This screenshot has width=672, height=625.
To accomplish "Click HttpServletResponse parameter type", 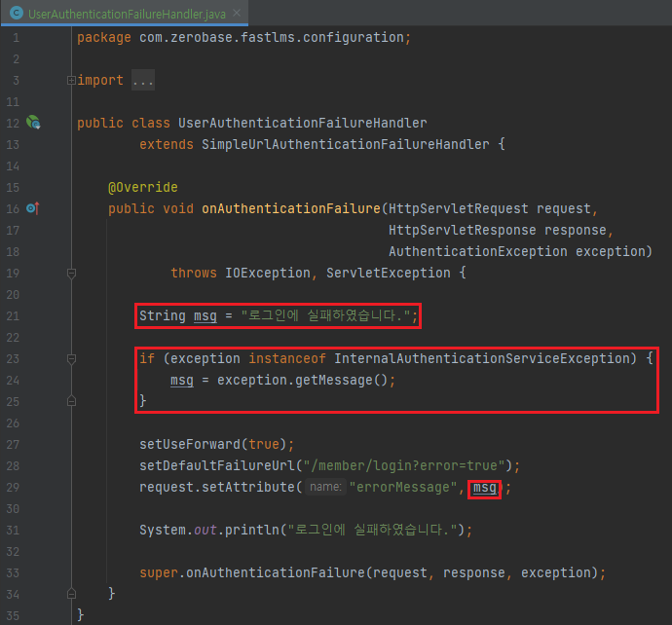I will point(463,230).
